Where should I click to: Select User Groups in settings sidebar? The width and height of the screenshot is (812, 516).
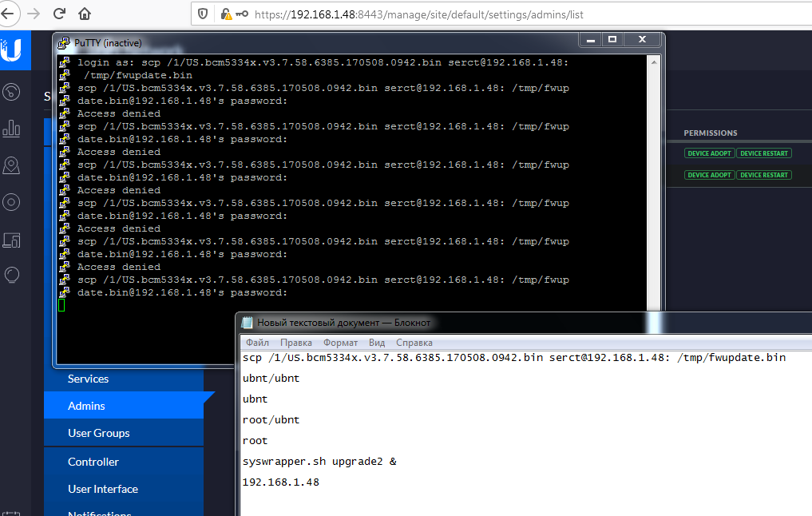tap(98, 433)
